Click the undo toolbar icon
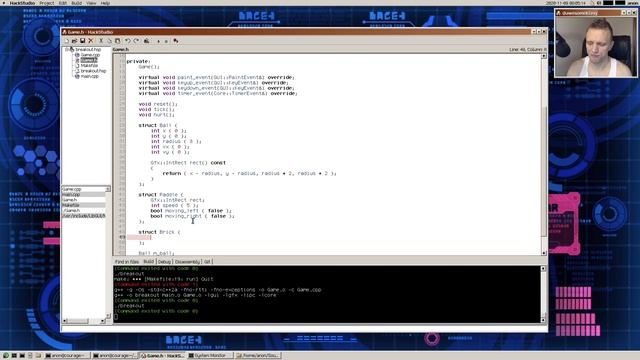 click(x=128, y=41)
